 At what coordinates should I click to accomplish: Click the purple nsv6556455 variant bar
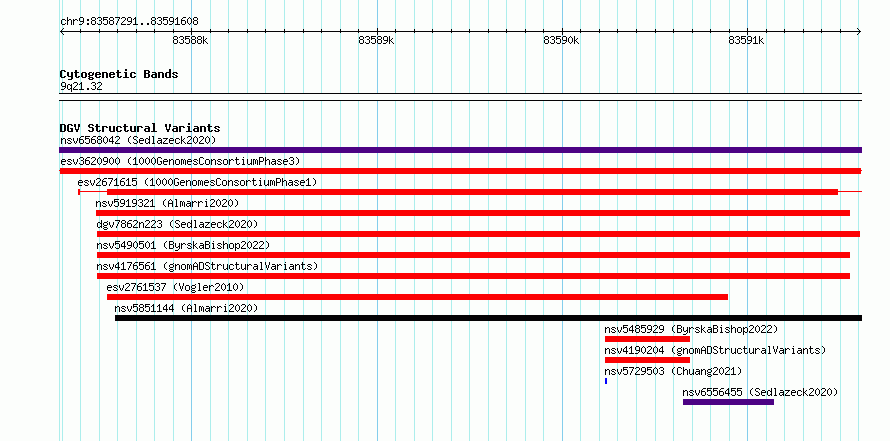tap(728, 402)
